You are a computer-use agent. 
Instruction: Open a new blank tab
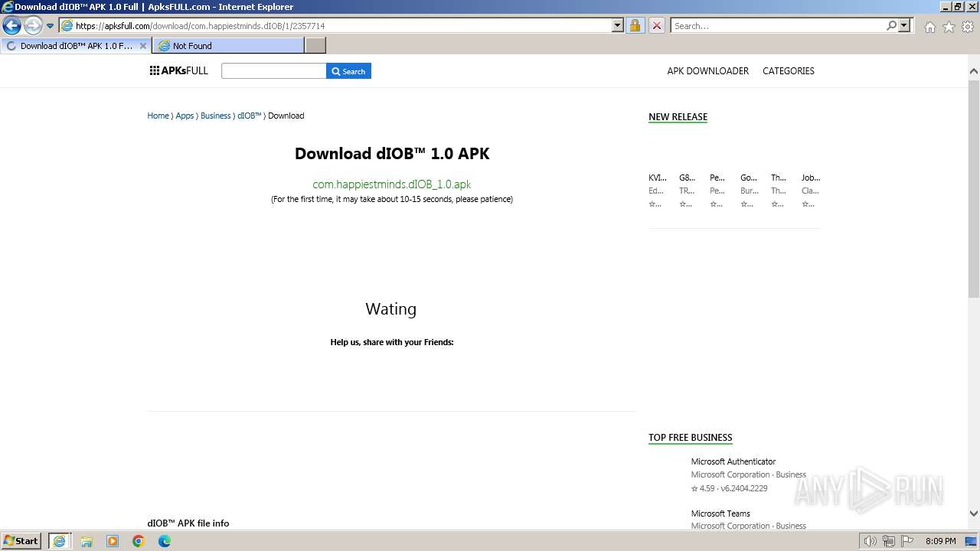pyautogui.click(x=315, y=46)
